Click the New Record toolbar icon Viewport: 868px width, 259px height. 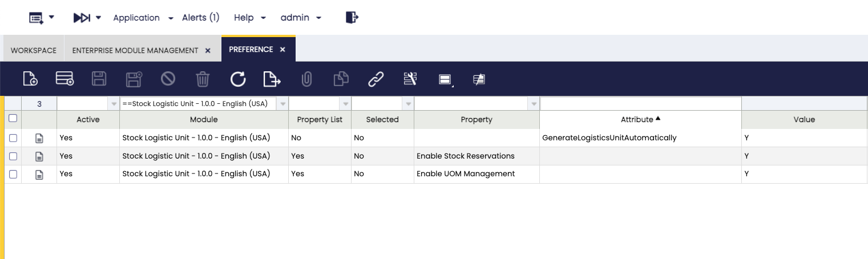pyautogui.click(x=30, y=79)
